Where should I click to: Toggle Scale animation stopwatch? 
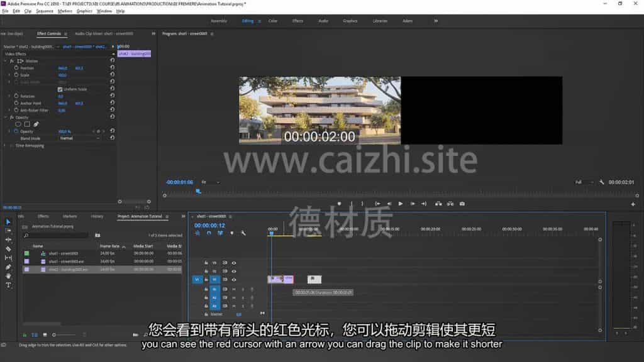(x=16, y=75)
